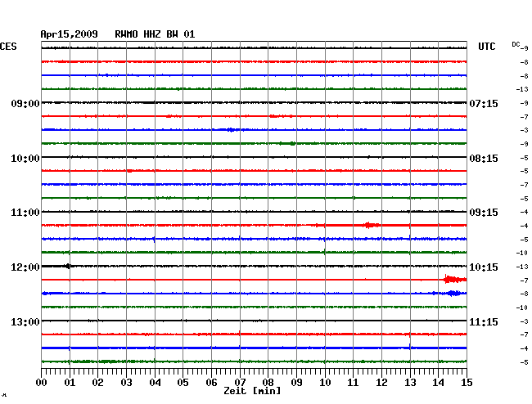Click minute tick label "07"

point(240,382)
